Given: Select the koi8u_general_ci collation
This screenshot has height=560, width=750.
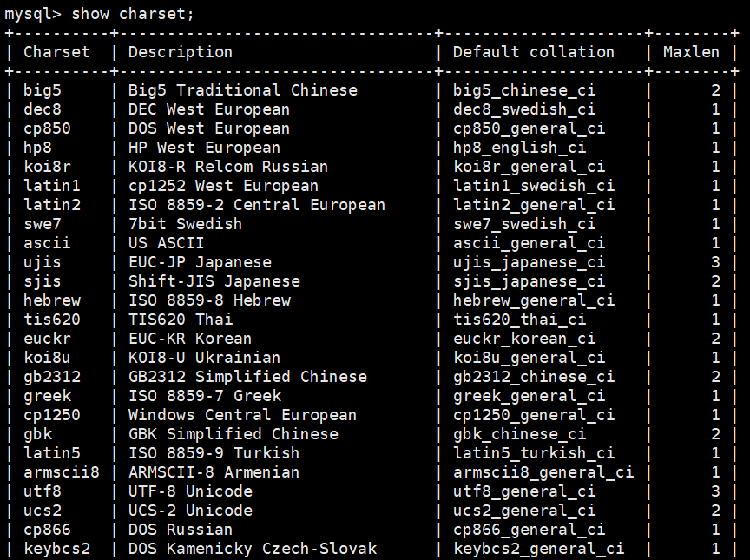Looking at the screenshot, I should click(529, 358).
